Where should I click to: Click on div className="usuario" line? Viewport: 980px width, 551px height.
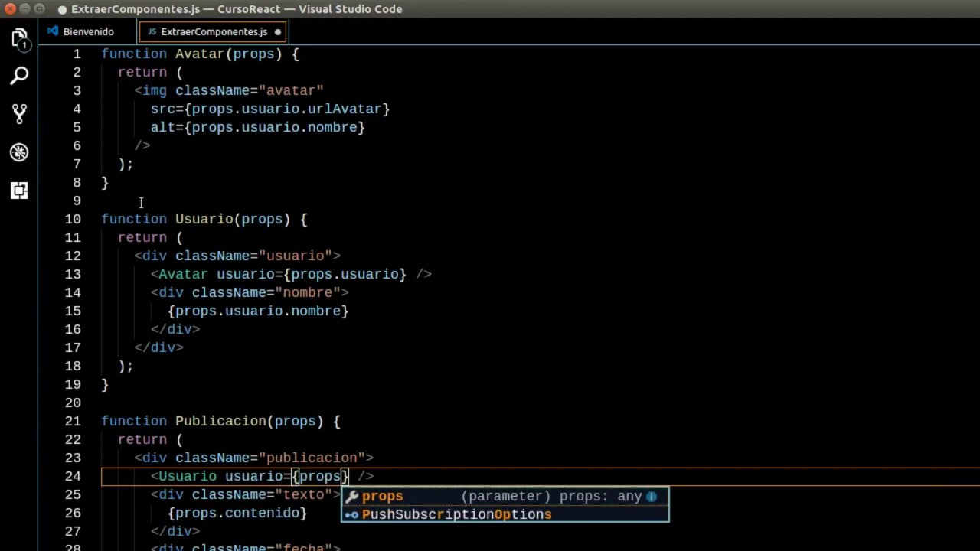click(237, 256)
